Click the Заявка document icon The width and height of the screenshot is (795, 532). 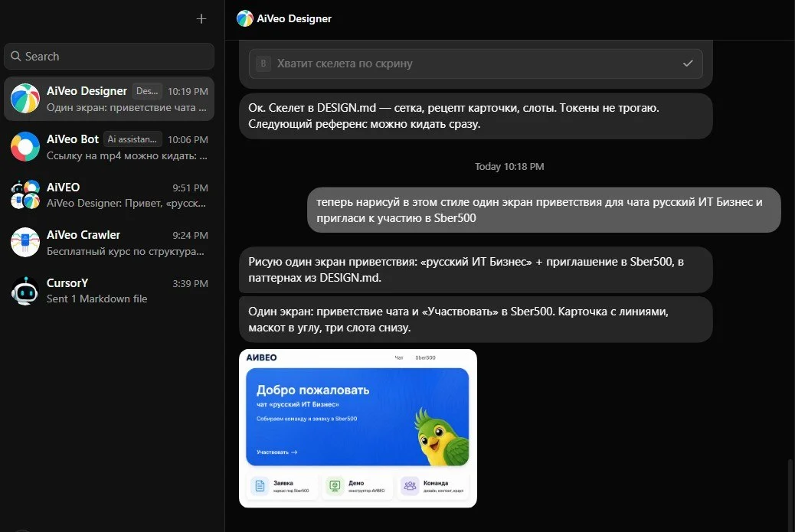click(260, 486)
